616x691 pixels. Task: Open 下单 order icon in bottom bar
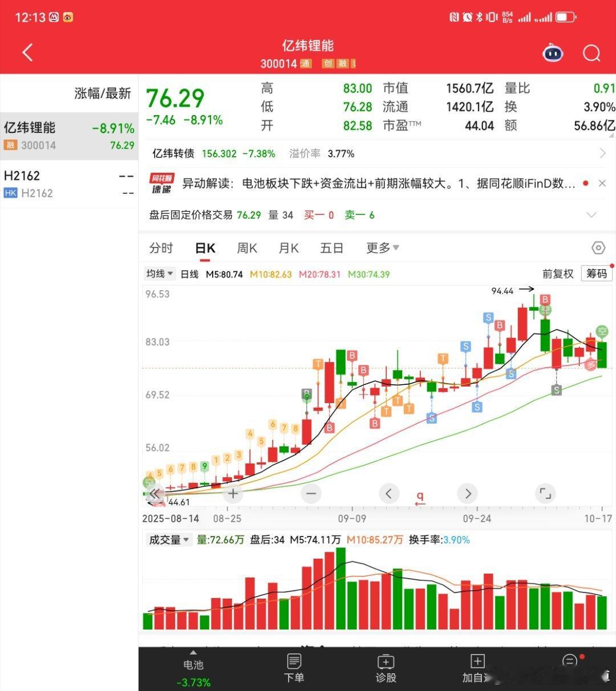tap(294, 668)
